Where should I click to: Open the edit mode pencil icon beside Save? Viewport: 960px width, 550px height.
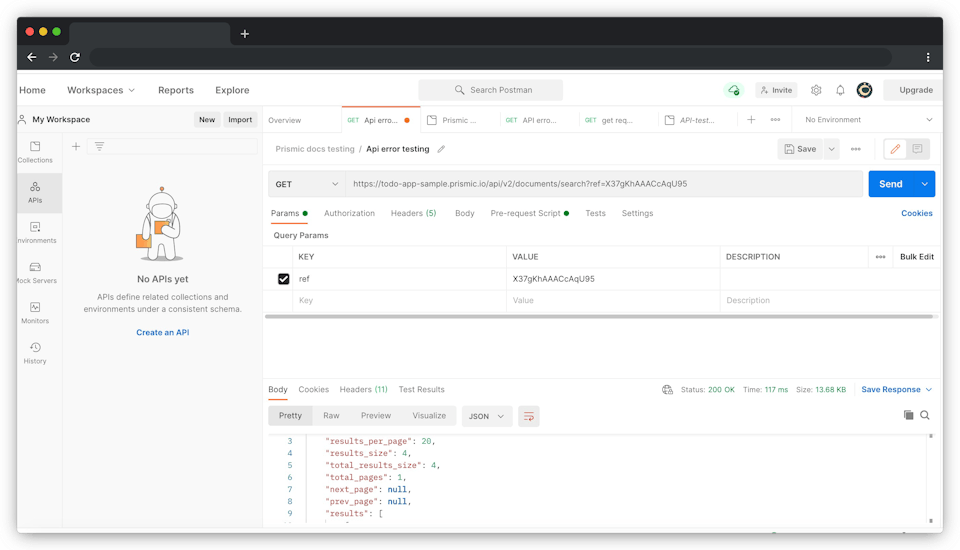pos(895,149)
